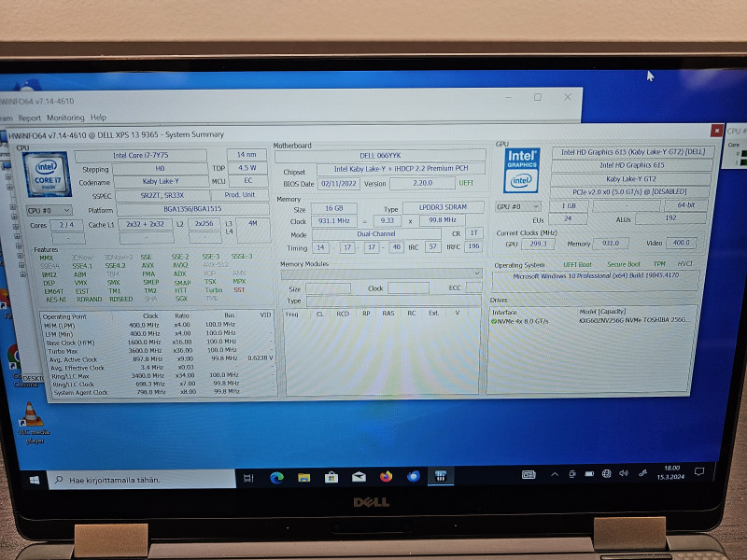Click the GPU clock '299.3' value

pos(538,244)
